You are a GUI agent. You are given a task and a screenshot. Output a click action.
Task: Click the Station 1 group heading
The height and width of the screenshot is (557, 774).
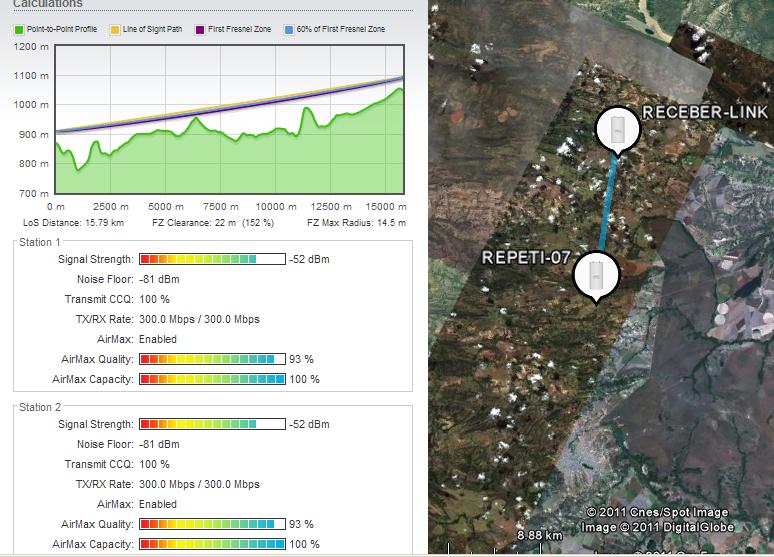coord(39,242)
